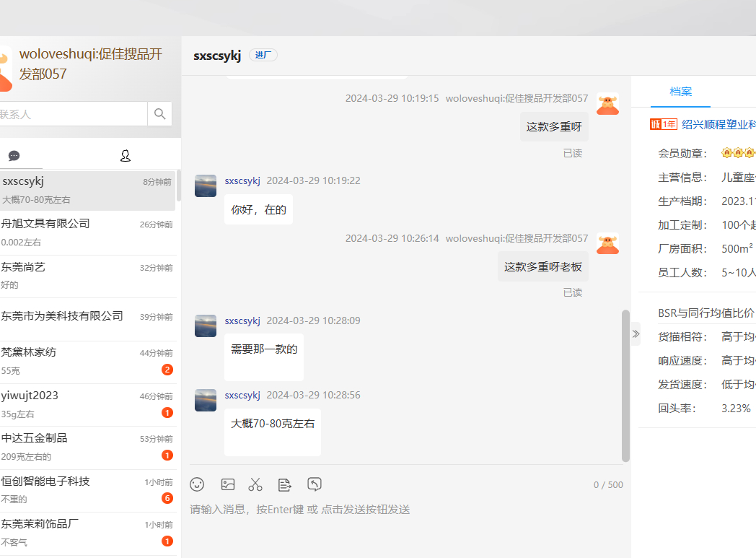Open conversation with 舟旭文具有限公司

coord(88,232)
